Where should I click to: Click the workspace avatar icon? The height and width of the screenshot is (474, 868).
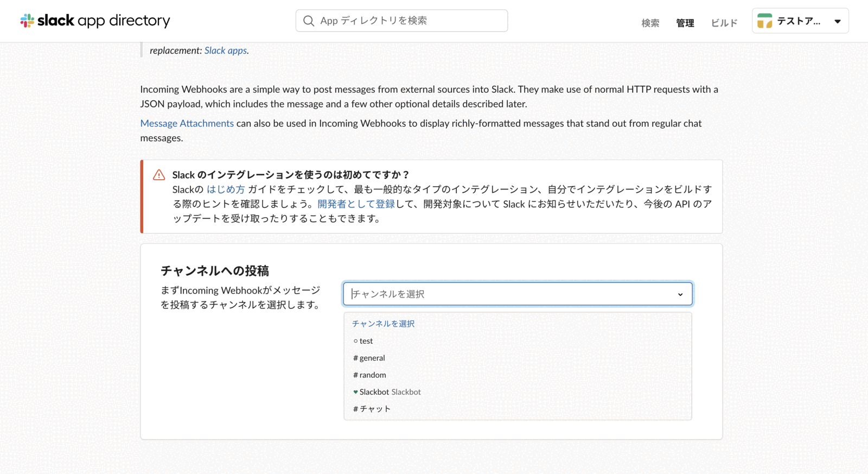coord(764,21)
